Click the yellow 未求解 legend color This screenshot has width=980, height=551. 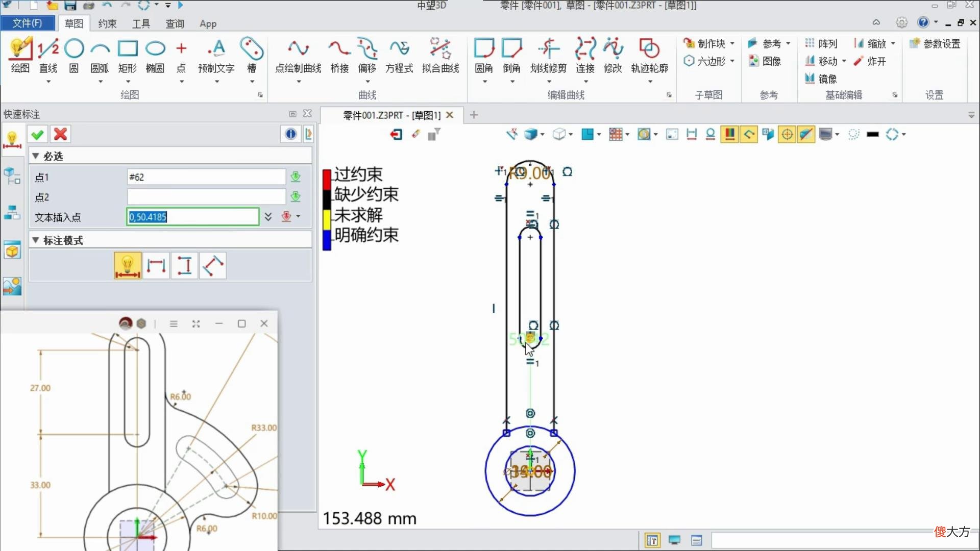(x=327, y=220)
